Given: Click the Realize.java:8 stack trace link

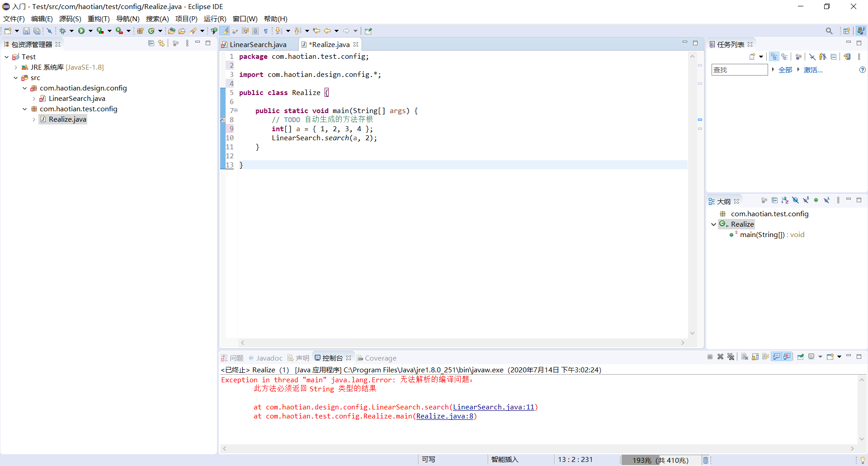Looking at the screenshot, I should point(445,416).
